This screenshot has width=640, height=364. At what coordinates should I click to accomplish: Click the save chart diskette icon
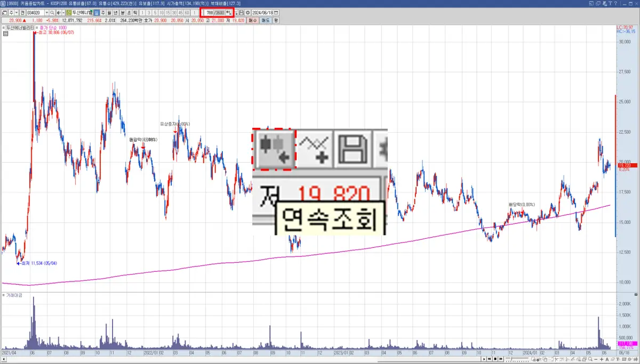tap(241, 12)
